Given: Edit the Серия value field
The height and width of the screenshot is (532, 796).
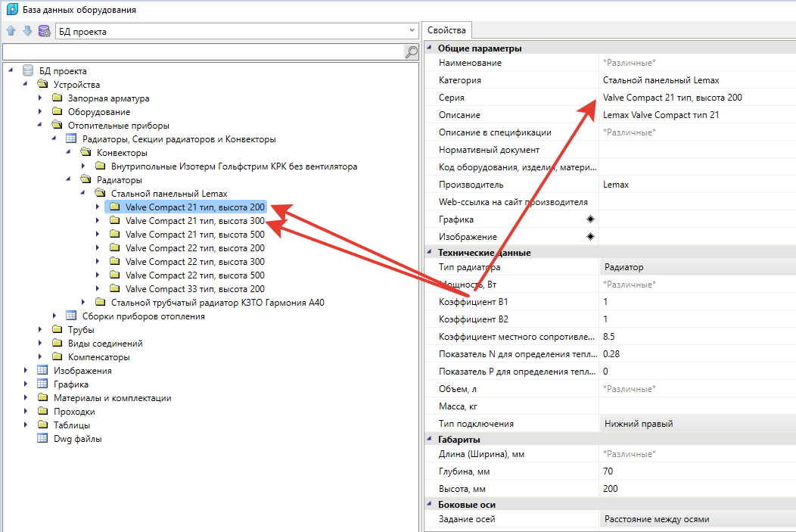Looking at the screenshot, I should 698,98.
